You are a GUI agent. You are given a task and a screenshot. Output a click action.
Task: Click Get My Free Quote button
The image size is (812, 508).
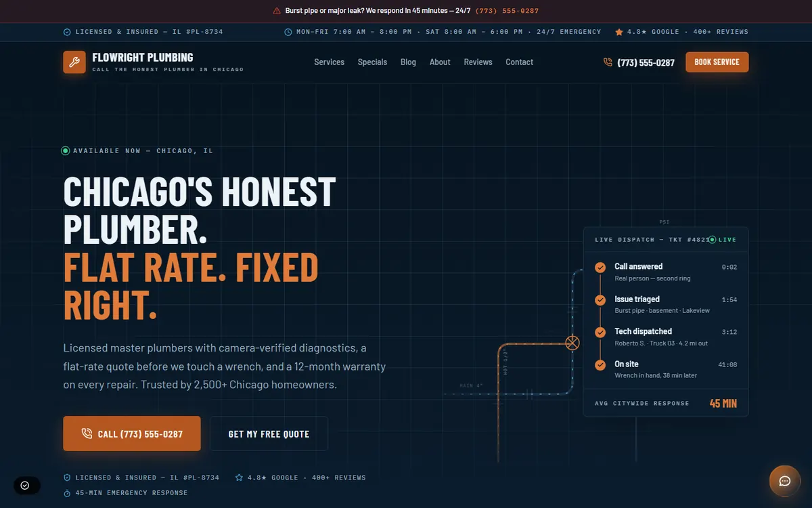pos(269,433)
